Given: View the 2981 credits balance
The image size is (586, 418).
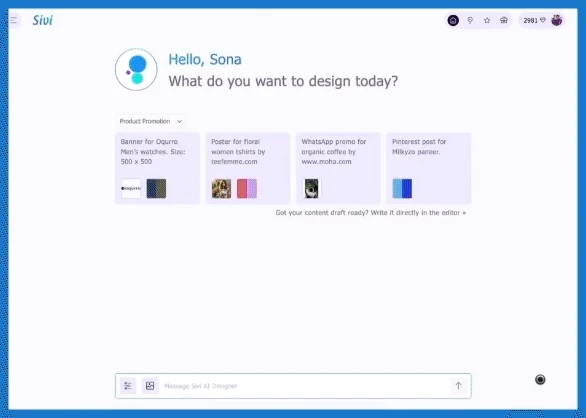Looking at the screenshot, I should [534, 20].
